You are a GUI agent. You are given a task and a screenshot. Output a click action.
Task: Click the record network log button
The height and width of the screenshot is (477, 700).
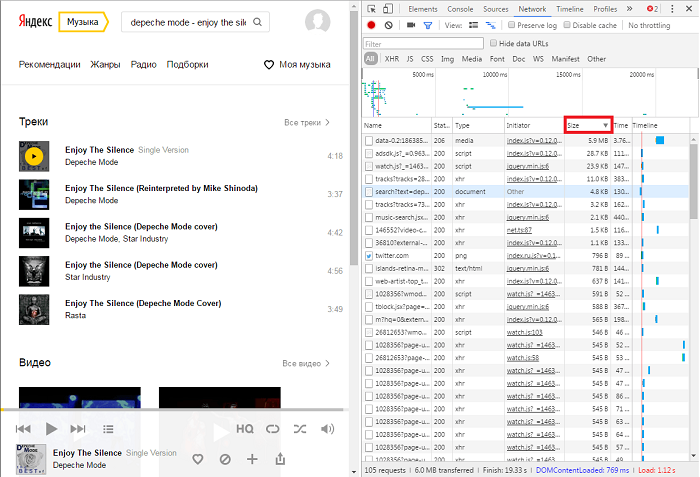(x=372, y=25)
